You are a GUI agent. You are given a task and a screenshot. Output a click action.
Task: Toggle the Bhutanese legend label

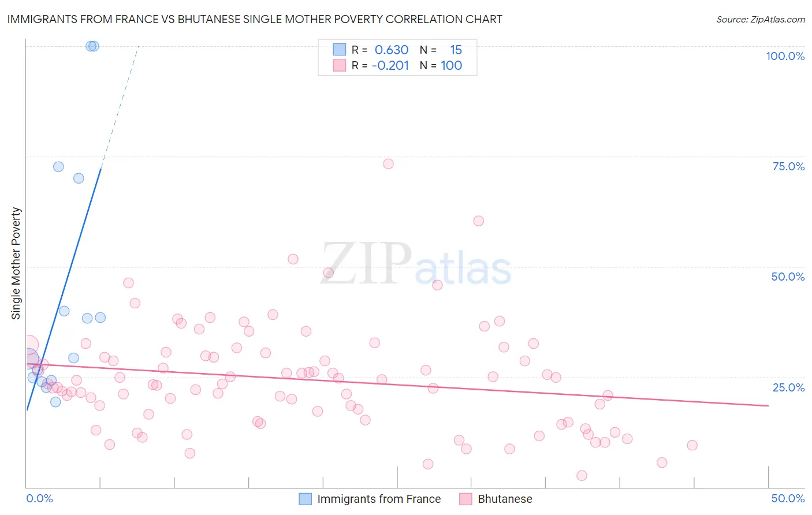pyautogui.click(x=505, y=499)
